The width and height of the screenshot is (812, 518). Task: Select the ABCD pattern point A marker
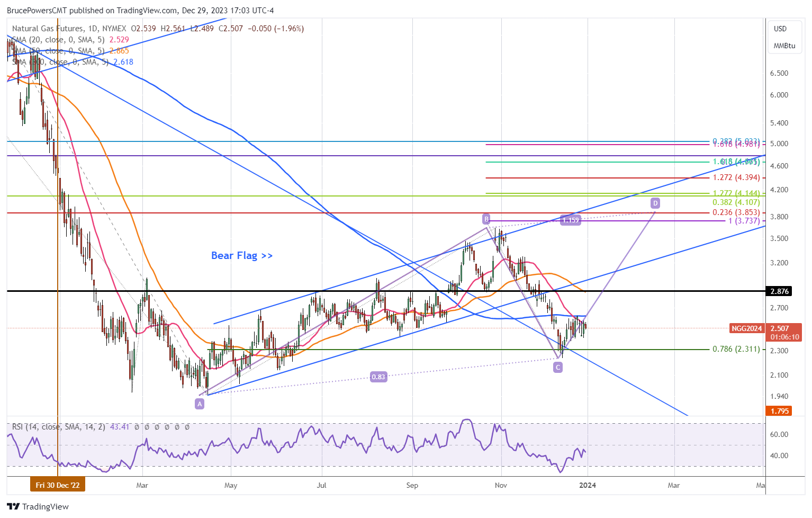[x=200, y=404]
